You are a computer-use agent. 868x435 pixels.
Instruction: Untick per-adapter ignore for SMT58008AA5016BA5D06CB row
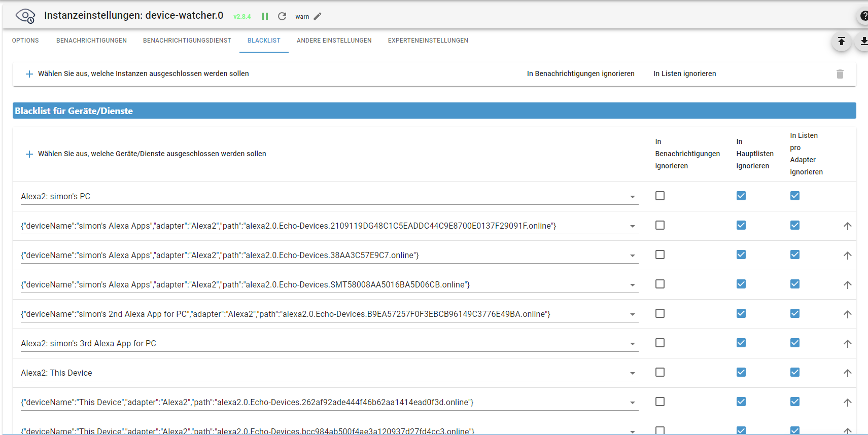pos(795,284)
